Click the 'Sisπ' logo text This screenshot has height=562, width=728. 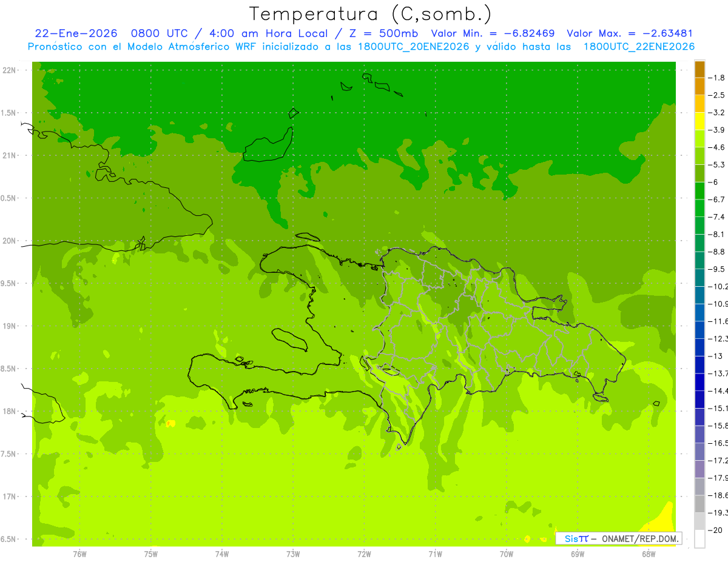tap(576, 538)
